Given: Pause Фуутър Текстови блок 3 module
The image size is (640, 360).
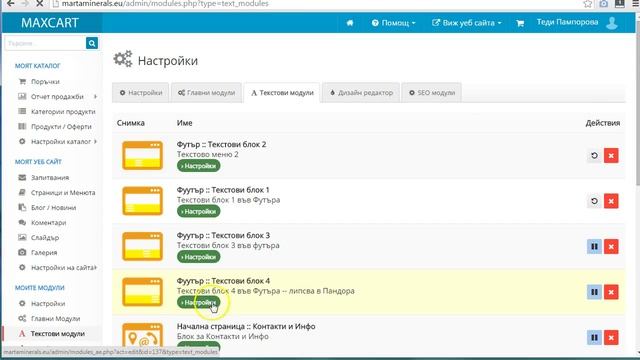Looking at the screenshot, I should coord(594,247).
